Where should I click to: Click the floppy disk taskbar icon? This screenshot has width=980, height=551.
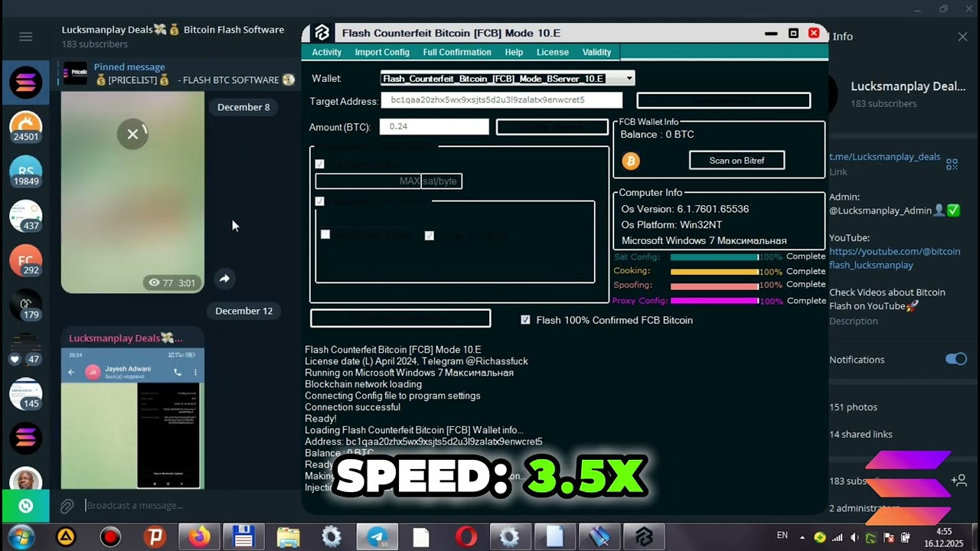pyautogui.click(x=243, y=537)
